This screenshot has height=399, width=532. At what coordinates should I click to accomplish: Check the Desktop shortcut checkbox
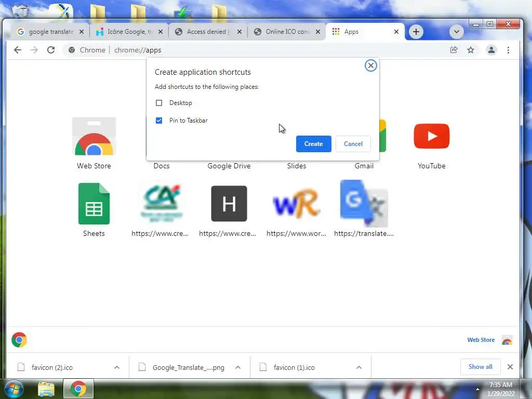tap(159, 103)
